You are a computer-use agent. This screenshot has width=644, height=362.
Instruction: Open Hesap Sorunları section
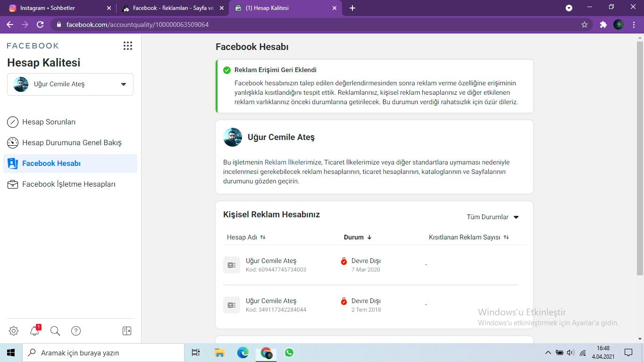[x=70, y=122]
